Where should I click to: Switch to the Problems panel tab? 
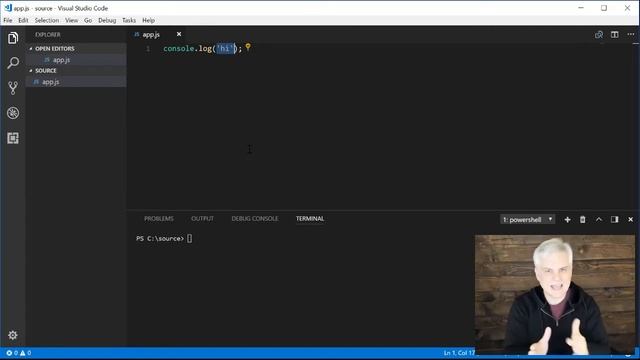pos(159,219)
